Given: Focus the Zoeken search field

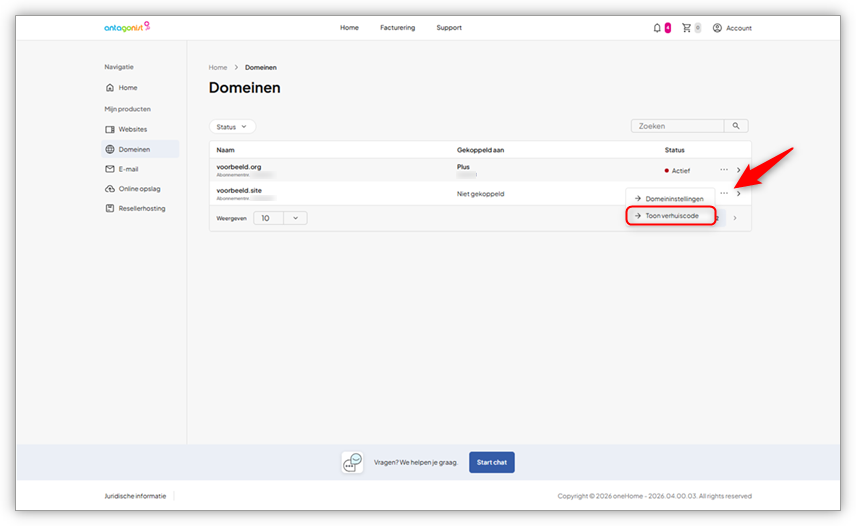Looking at the screenshot, I should tap(678, 126).
